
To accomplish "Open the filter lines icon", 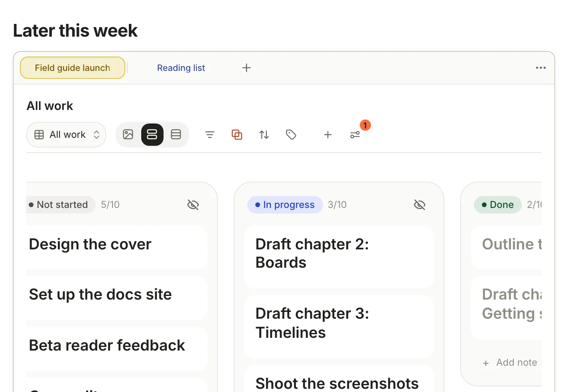I will pyautogui.click(x=210, y=135).
